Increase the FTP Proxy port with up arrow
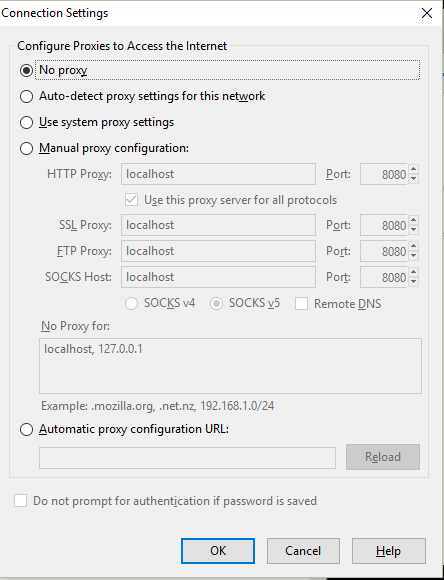This screenshot has width=444, height=580. click(414, 246)
